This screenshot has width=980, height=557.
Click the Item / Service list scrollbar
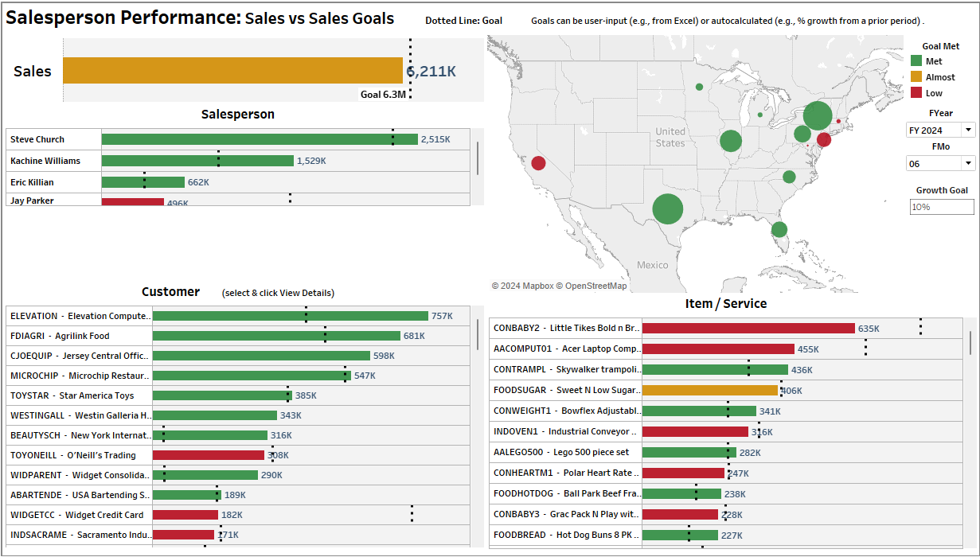click(970, 342)
